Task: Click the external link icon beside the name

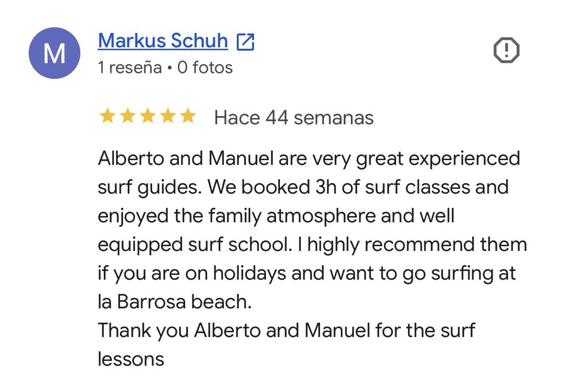Action: click(246, 42)
